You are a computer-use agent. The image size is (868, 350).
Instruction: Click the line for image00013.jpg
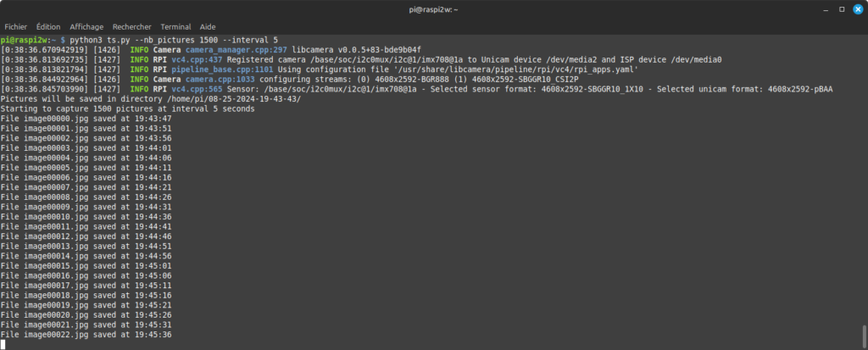tap(86, 247)
